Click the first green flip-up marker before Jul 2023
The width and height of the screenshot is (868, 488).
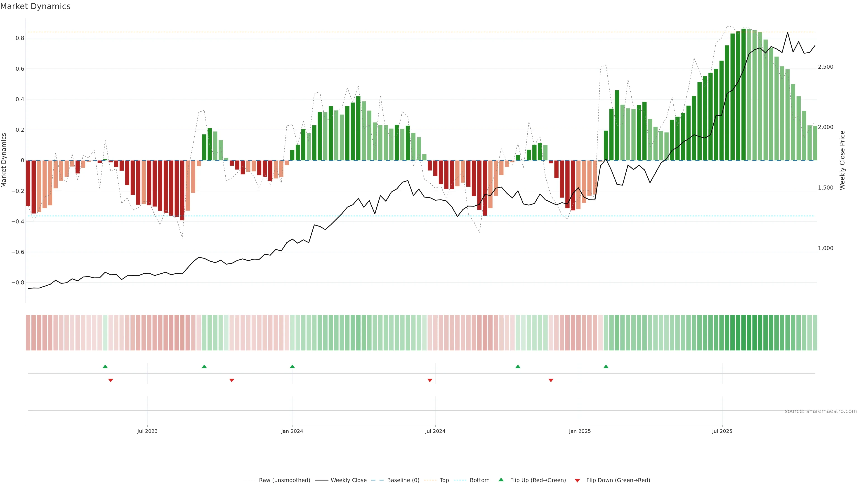pyautogui.click(x=105, y=366)
